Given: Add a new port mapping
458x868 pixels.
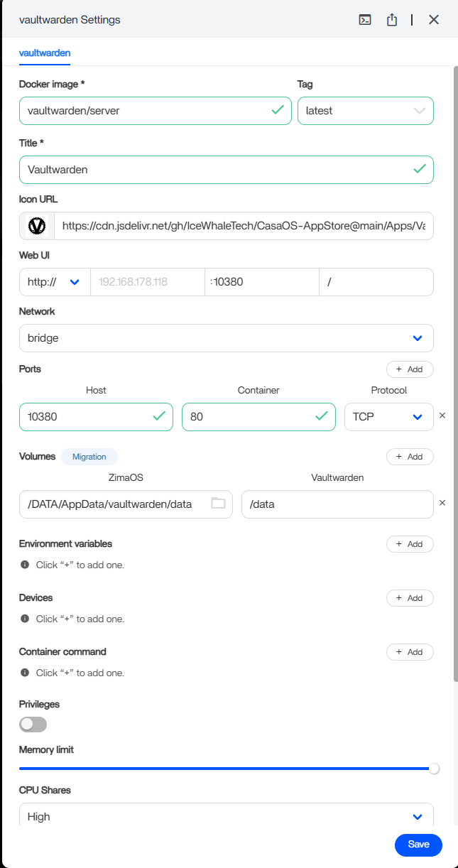Looking at the screenshot, I should coord(410,369).
